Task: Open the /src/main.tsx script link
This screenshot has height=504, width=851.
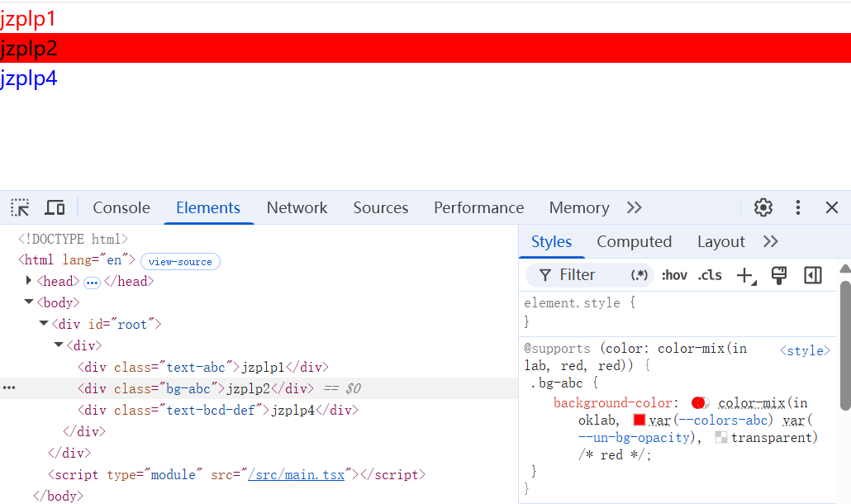Action: (x=297, y=475)
